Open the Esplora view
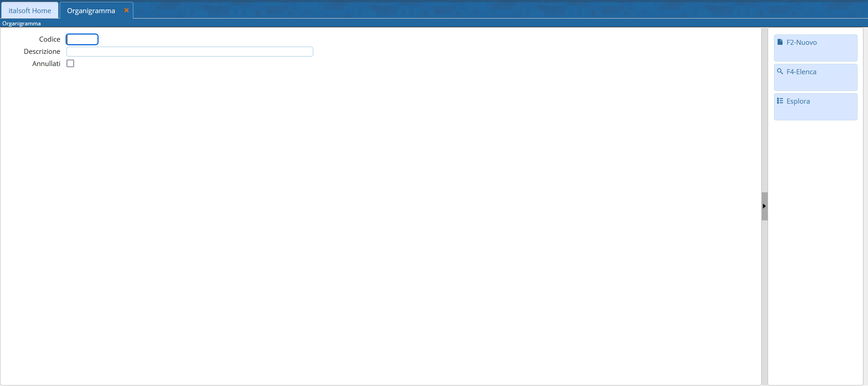Screen dimensions: 868x386 coord(816,107)
